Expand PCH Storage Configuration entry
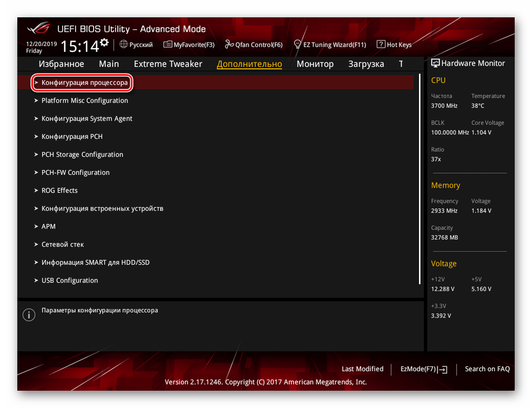 click(82, 155)
